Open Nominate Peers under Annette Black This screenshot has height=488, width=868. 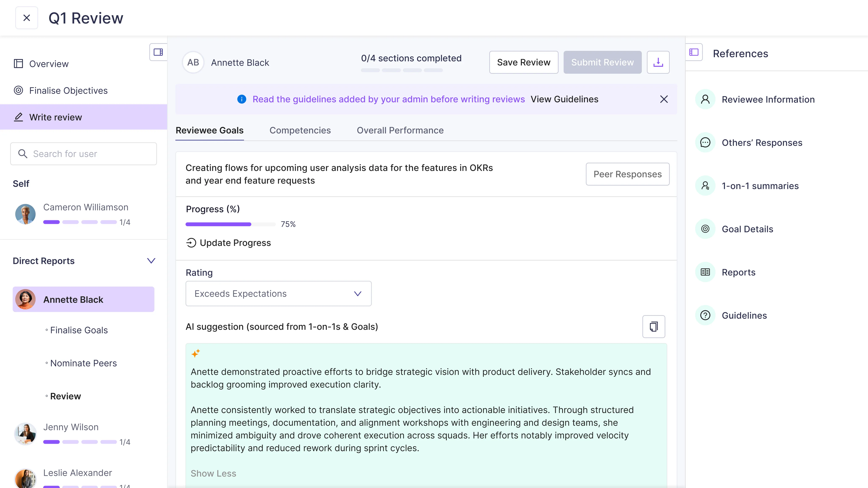83,363
